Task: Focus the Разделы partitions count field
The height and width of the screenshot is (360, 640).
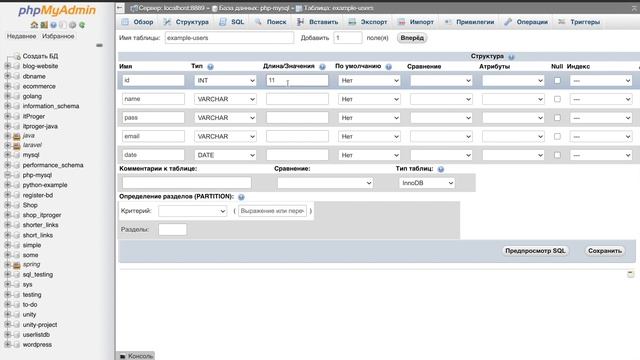Action: (172, 229)
